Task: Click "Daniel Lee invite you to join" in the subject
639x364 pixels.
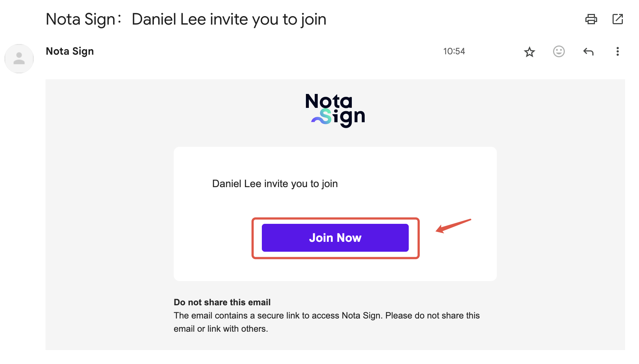Action: click(x=229, y=19)
